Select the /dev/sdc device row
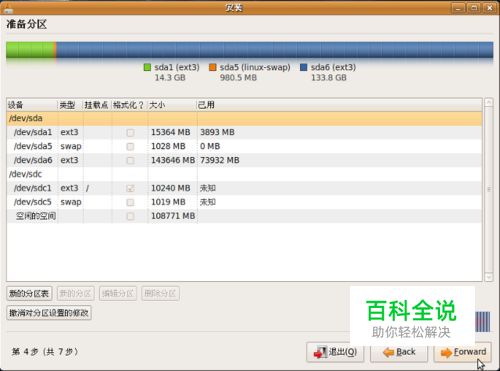Image resolution: width=500 pixels, height=371 pixels. tap(244, 174)
